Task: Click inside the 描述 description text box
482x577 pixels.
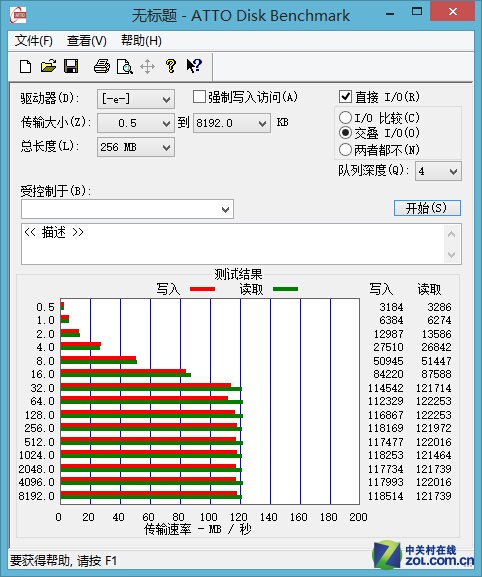Action: [x=233, y=244]
